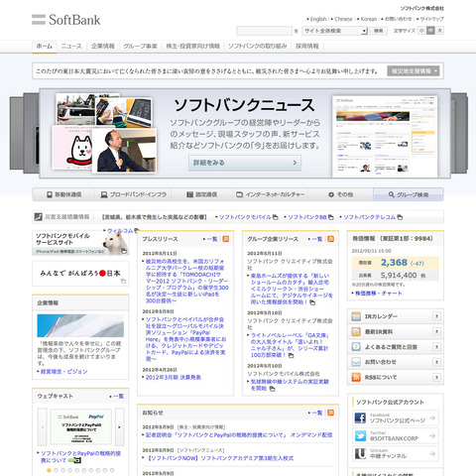Click the RSS icon in お知らせ header
Viewport: 476px width, 476px height.
point(330,413)
